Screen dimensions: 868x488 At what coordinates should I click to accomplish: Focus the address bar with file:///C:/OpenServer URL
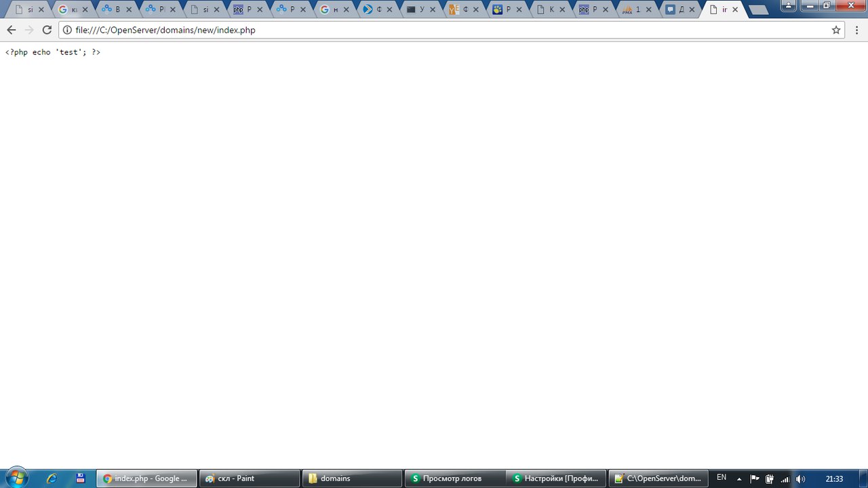click(x=451, y=30)
